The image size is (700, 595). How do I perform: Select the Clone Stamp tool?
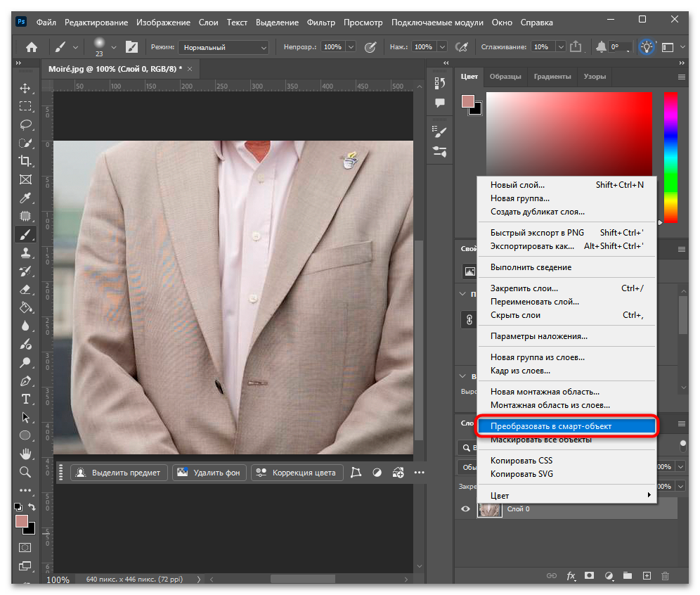(x=25, y=252)
